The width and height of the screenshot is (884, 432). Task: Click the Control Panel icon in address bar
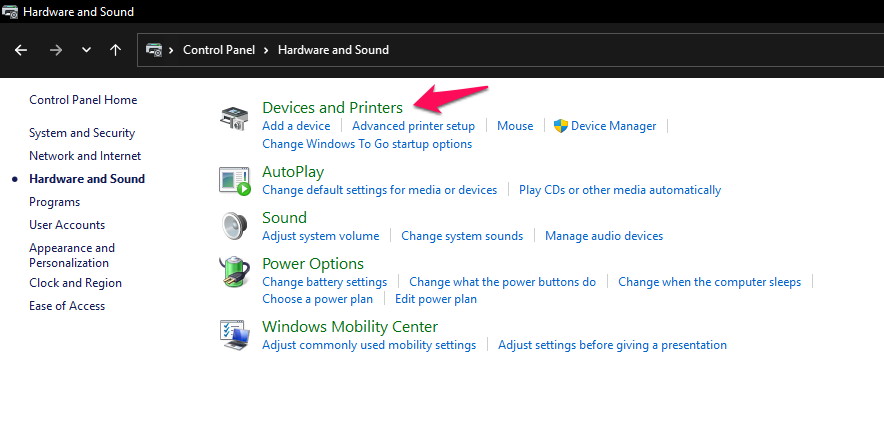[154, 50]
